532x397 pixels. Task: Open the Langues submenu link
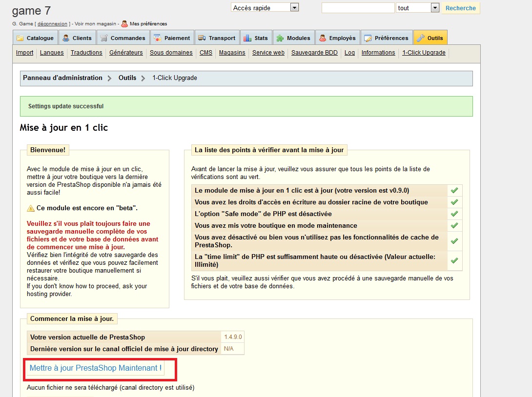tap(52, 53)
